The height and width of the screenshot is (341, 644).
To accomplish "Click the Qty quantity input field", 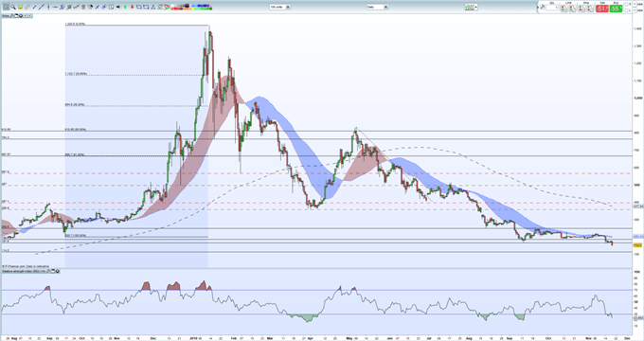I will (x=552, y=8).
